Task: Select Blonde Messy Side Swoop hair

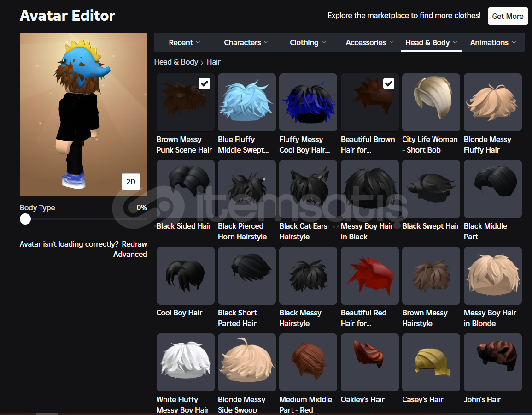Action: coord(247,362)
